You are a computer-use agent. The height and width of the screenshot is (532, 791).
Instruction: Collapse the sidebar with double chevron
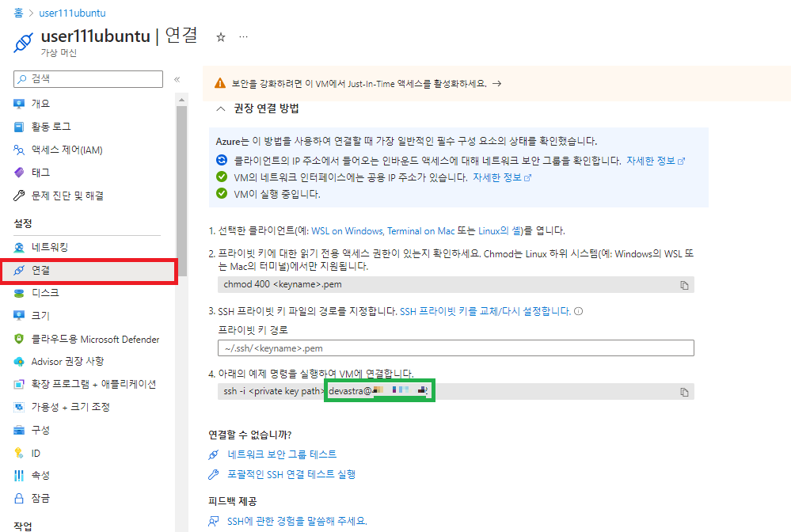coord(177,79)
